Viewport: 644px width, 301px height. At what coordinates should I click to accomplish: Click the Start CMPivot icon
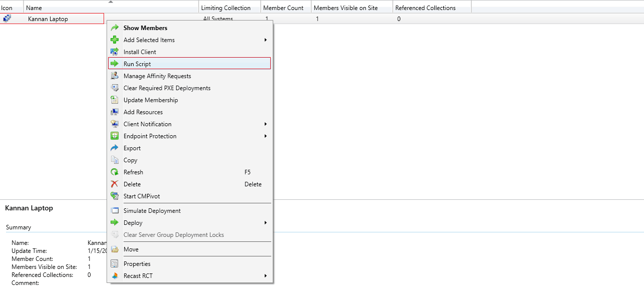(x=115, y=196)
